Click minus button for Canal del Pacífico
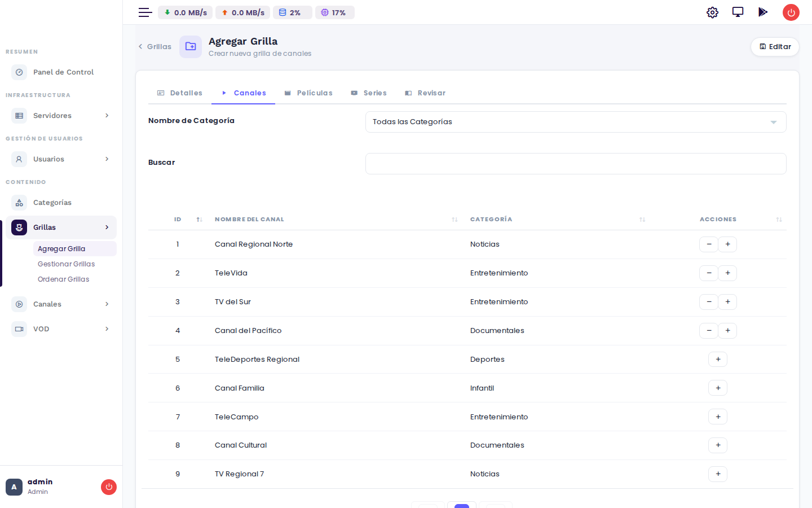The height and width of the screenshot is (508, 812). [709, 331]
